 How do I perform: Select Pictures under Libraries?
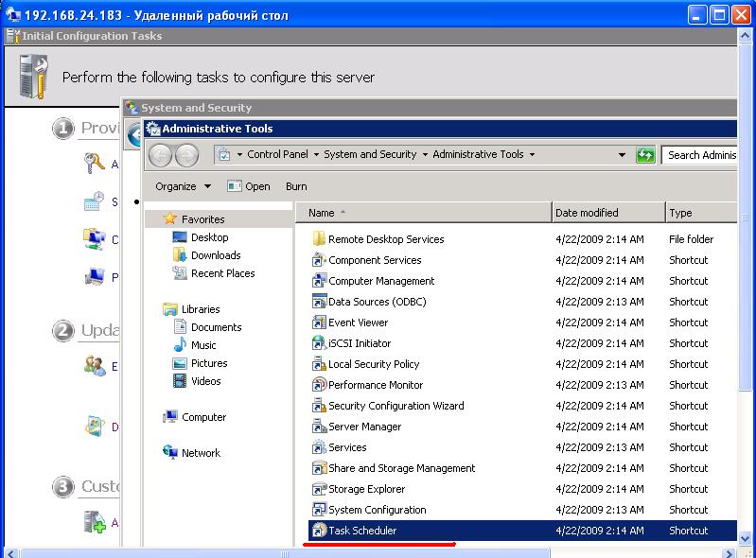click(x=209, y=363)
